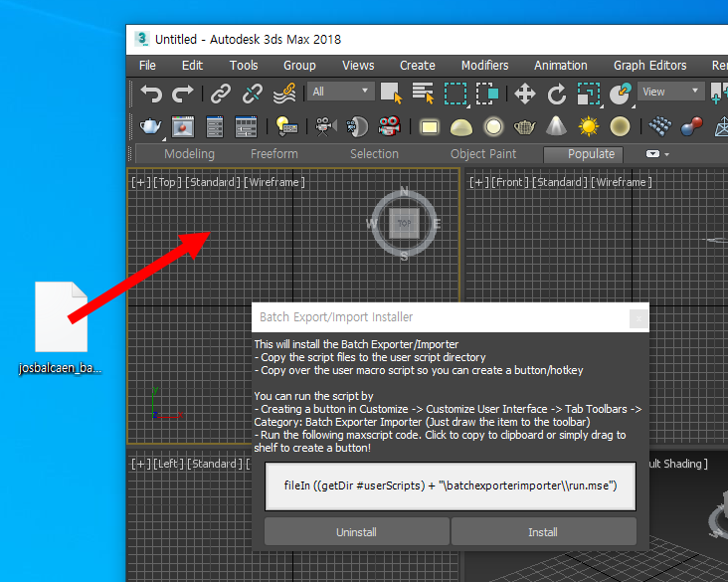Click the cone-shaped light icon

(x=556, y=126)
